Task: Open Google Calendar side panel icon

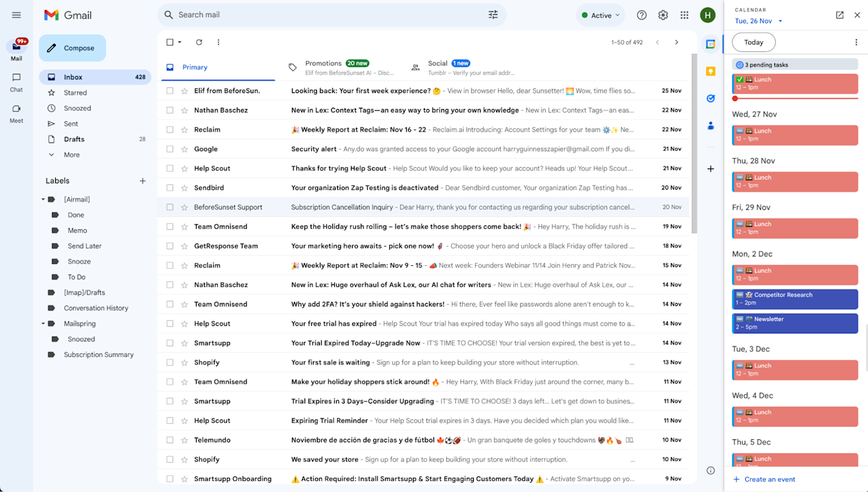Action: (711, 44)
